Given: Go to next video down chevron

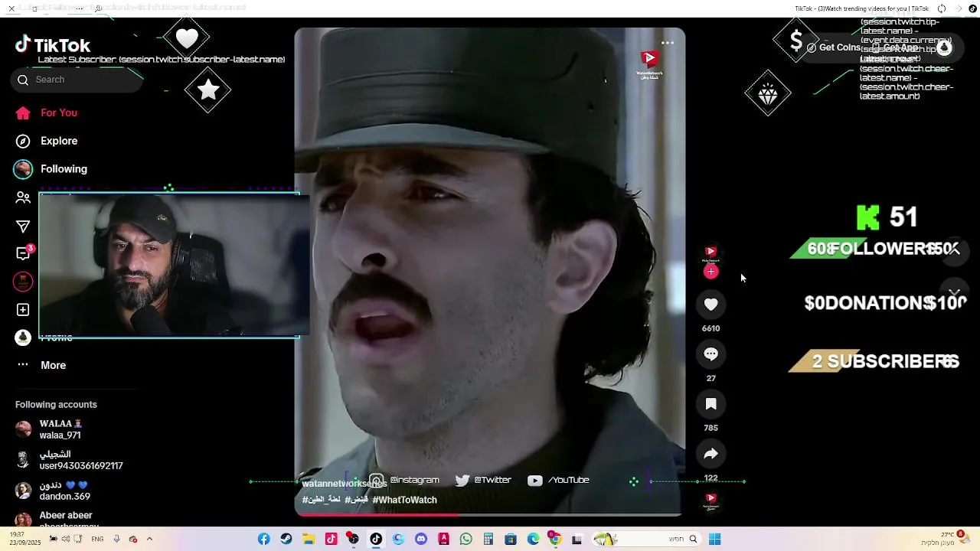Looking at the screenshot, I should [x=955, y=293].
